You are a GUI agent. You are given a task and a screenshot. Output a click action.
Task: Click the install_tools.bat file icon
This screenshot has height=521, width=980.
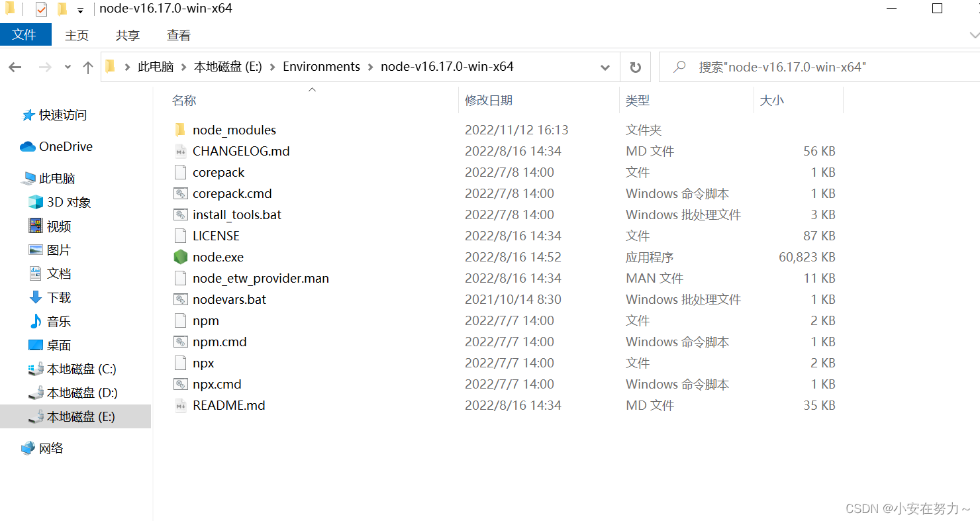pos(180,214)
